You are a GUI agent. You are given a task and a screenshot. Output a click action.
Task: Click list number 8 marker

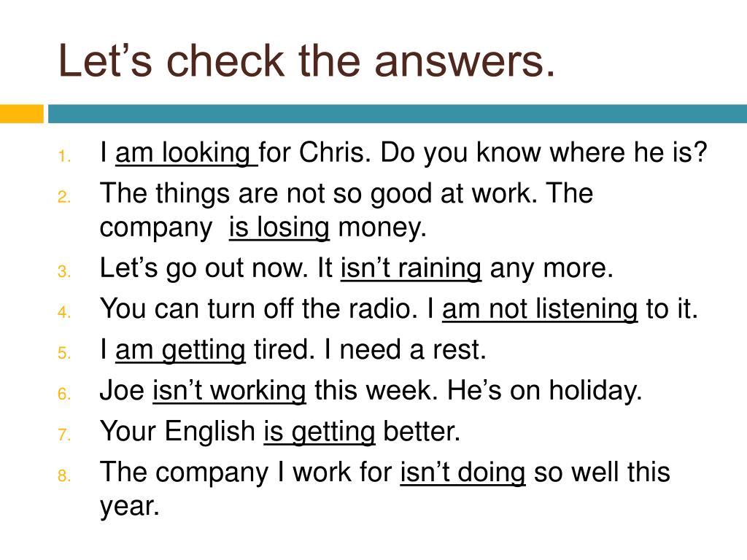pos(64,475)
